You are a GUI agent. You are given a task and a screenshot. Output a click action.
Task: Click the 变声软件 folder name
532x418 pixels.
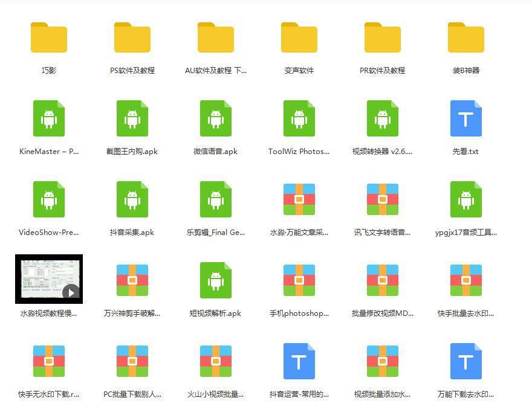(x=299, y=71)
